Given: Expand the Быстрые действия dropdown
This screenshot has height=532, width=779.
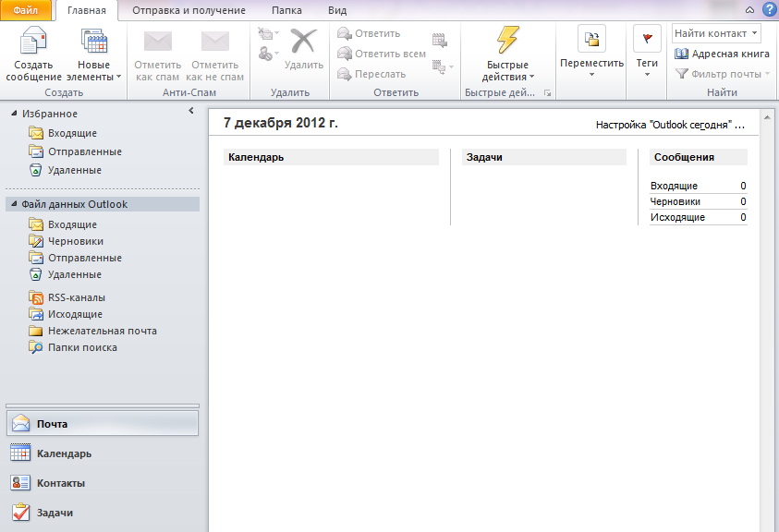Looking at the screenshot, I should point(532,77).
